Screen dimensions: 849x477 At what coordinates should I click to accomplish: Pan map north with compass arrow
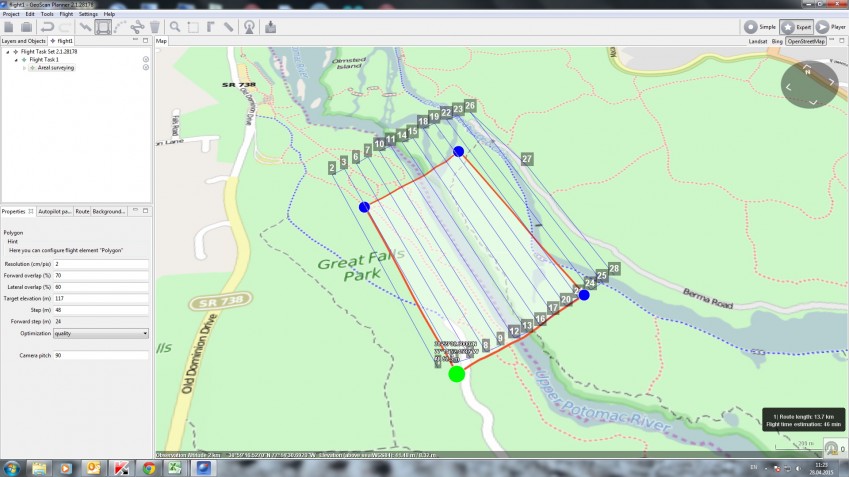(810, 69)
